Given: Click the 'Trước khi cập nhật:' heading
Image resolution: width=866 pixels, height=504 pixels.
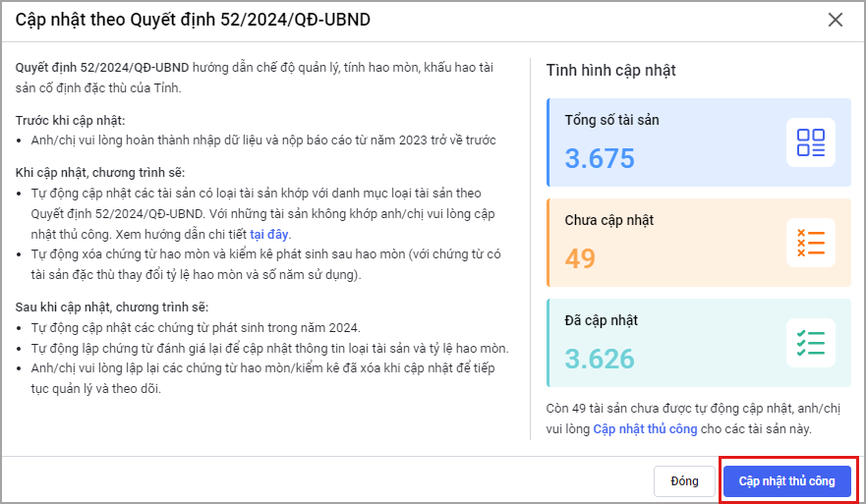Looking at the screenshot, I should coord(71,120).
